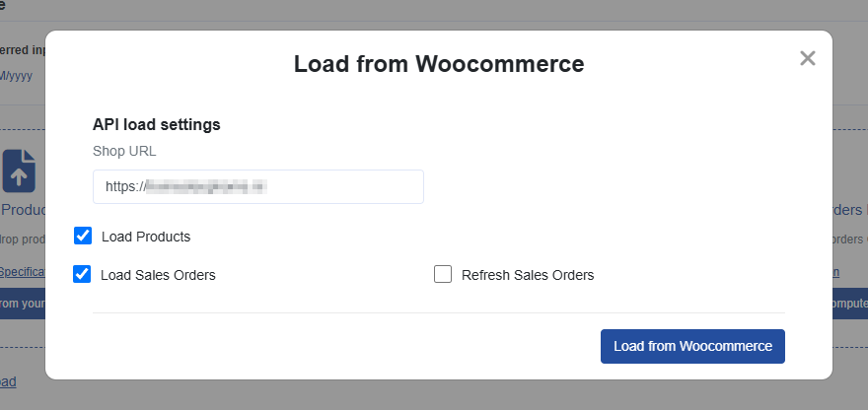Click the Shop URL field label
This screenshot has height=410, width=868.
pos(124,151)
